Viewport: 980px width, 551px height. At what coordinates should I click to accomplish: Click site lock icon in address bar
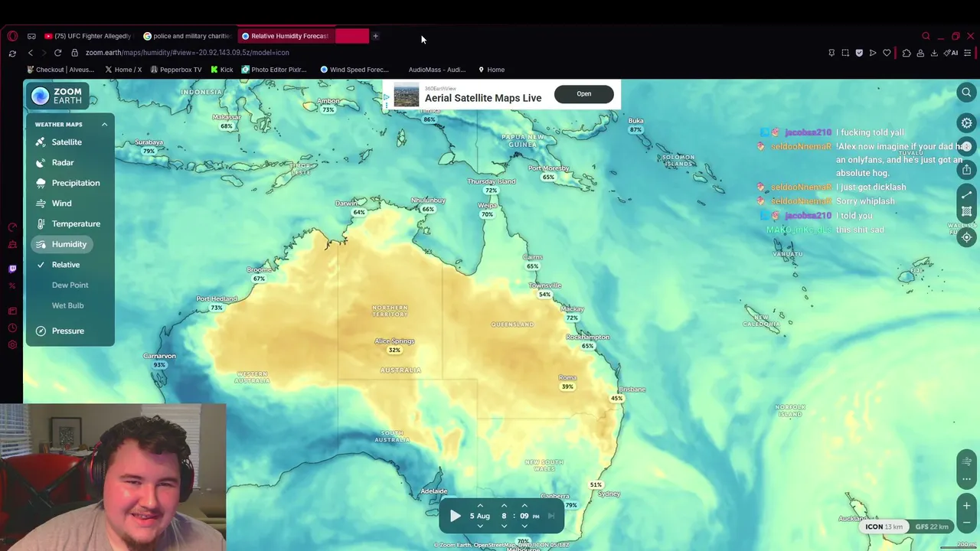[74, 53]
